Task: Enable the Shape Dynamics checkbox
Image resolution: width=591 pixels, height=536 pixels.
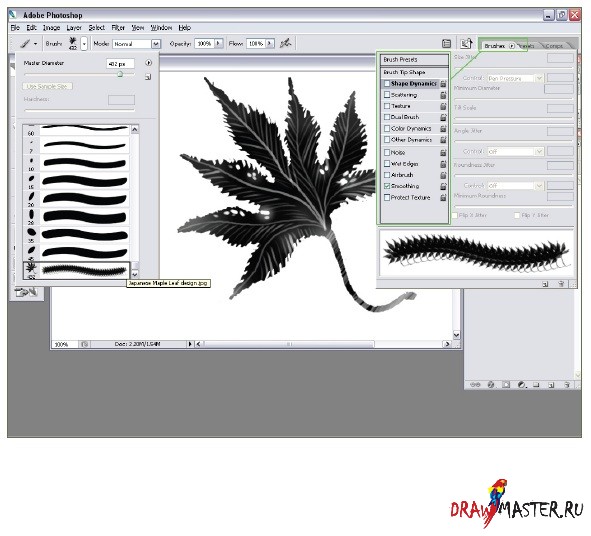Action: pyautogui.click(x=387, y=84)
